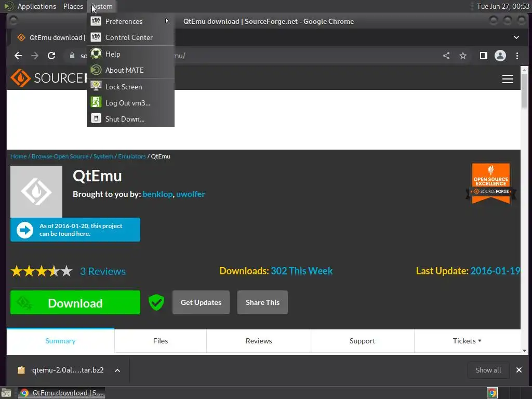
Task: Share this page via share icon
Action: click(x=446, y=56)
